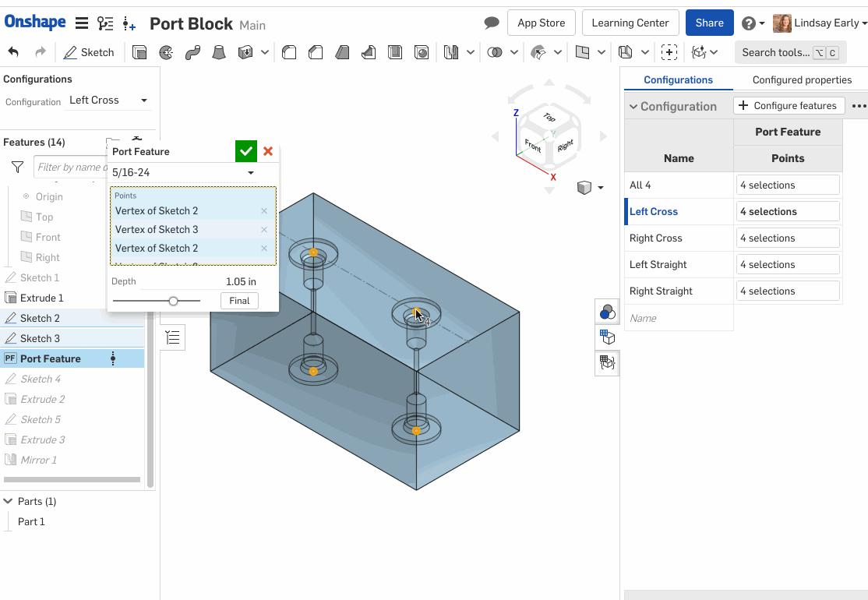
Task: Switch to Configured properties tab
Action: click(801, 79)
